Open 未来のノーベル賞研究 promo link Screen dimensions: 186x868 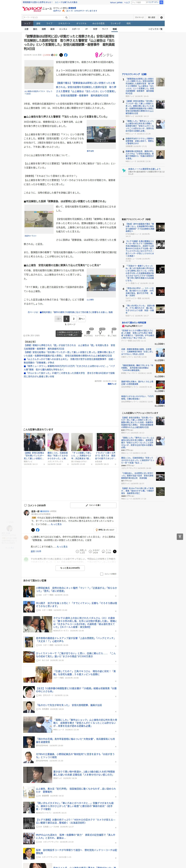(144, 169)
